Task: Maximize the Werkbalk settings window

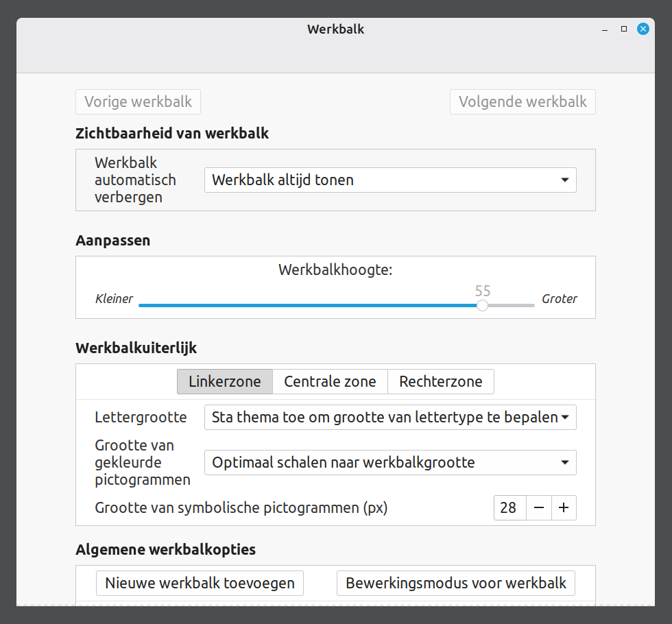Action: (624, 29)
